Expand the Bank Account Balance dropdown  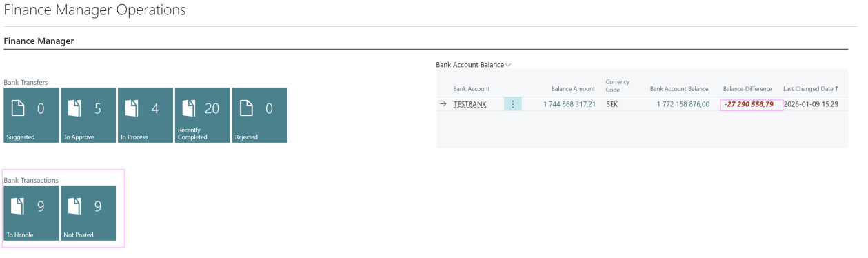tap(474, 65)
